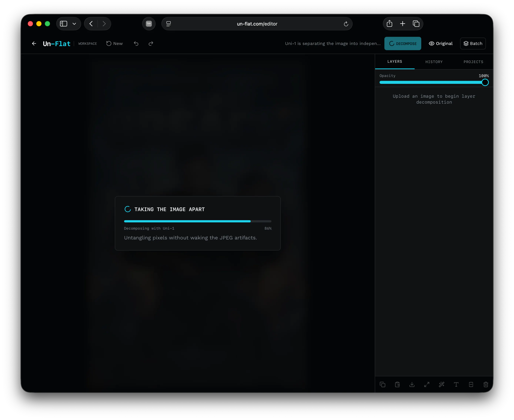Open Batch mode
The height and width of the screenshot is (420, 514).
tap(473, 43)
